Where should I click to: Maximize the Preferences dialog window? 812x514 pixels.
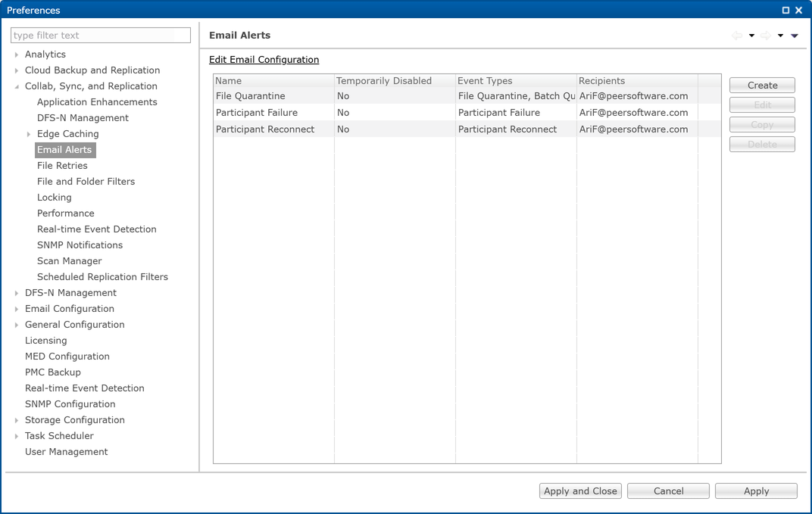[785, 10]
